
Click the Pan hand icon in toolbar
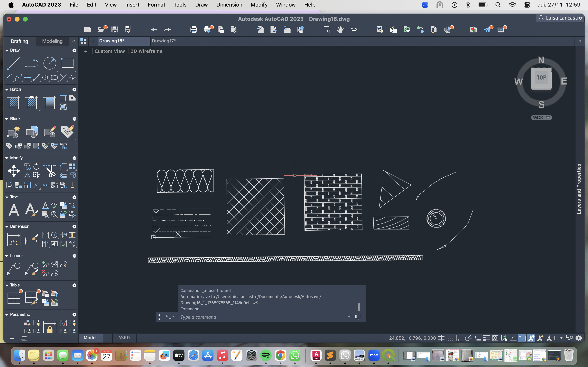(x=340, y=30)
